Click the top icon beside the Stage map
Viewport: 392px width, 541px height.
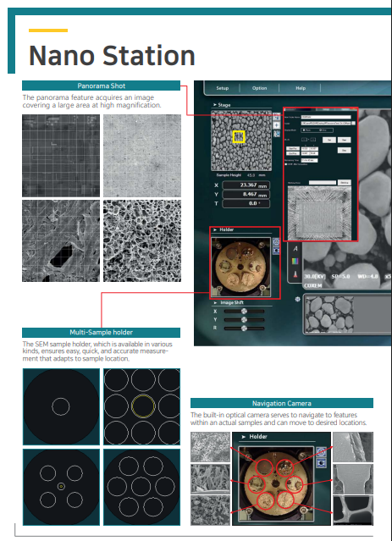(276, 117)
